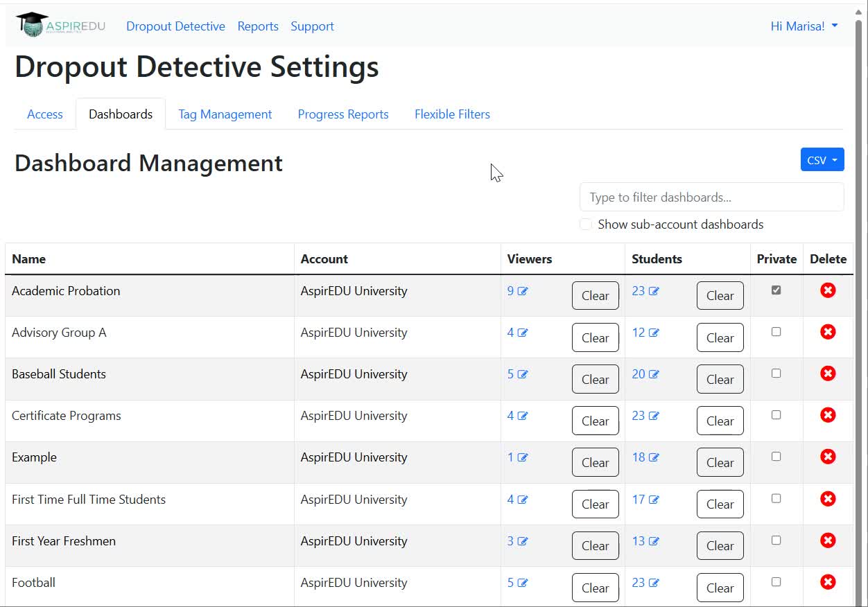This screenshot has width=868, height=607.
Task: Mark Advisory Group A as private
Action: pos(776,332)
